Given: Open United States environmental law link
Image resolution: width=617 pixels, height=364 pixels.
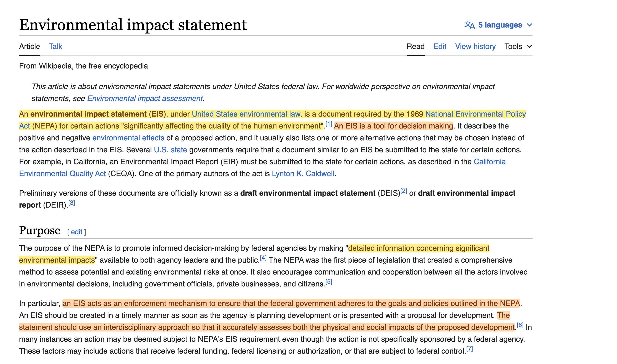Looking at the screenshot, I should (246, 114).
